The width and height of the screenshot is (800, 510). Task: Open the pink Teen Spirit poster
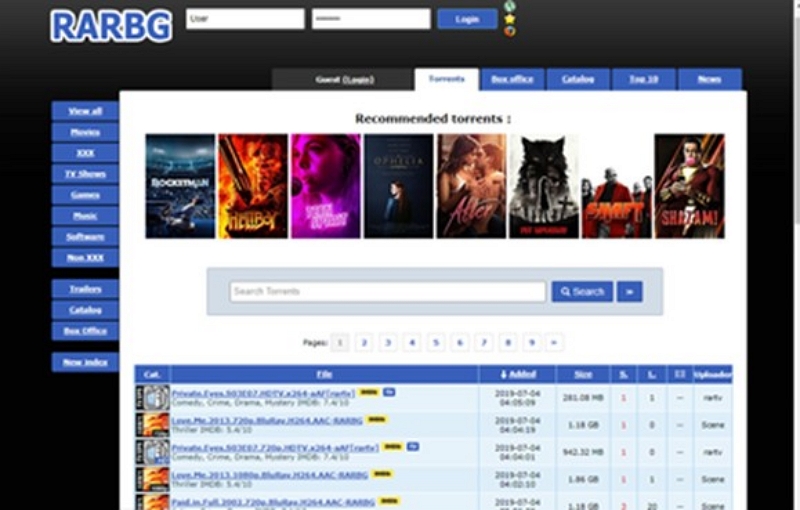point(326,186)
